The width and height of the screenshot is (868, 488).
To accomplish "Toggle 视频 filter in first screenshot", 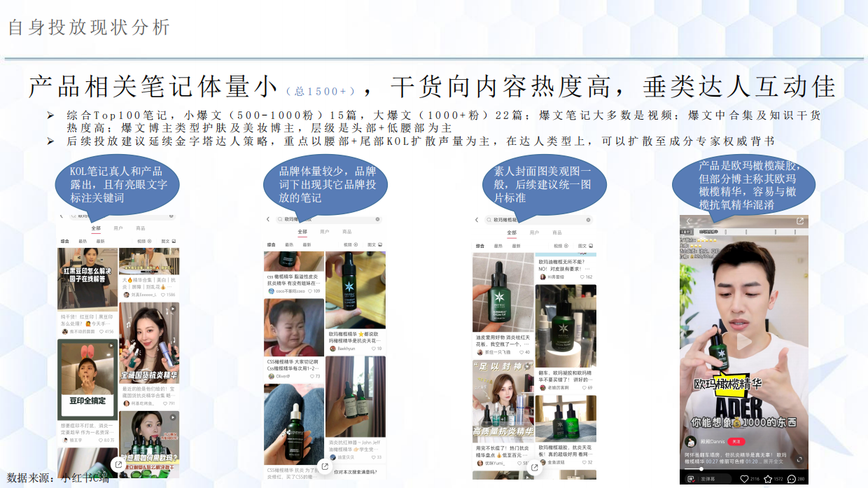I will pyautogui.click(x=144, y=241).
